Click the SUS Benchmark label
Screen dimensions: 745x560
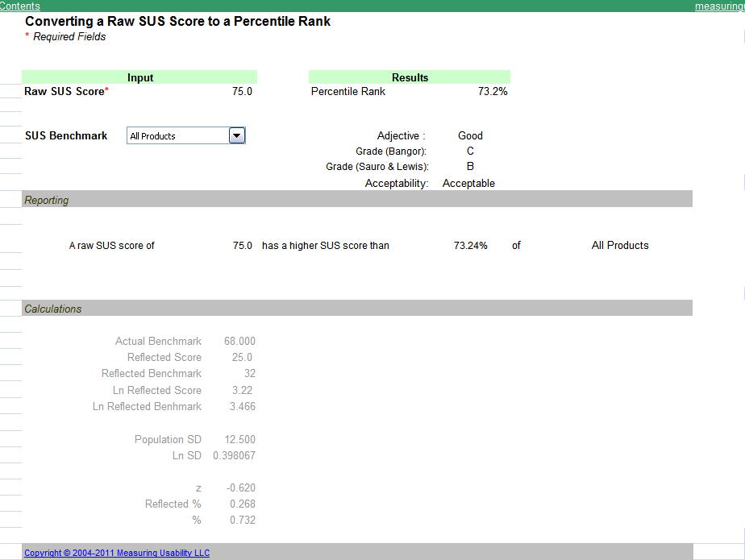(66, 136)
